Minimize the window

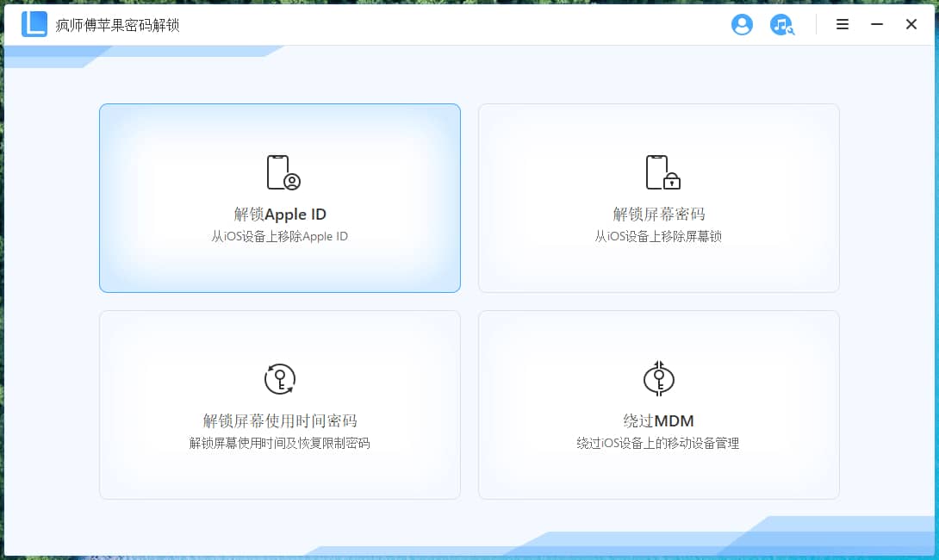(877, 24)
